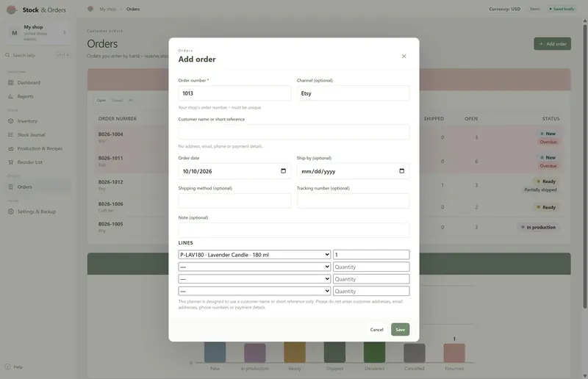
Task: Click the Stock Journal sidebar icon
Action: tap(10, 134)
